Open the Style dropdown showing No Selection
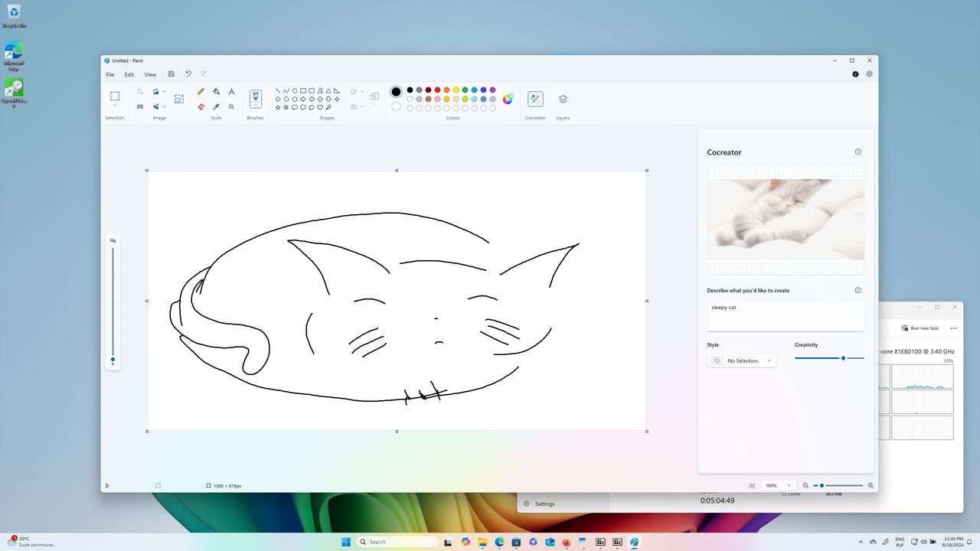The height and width of the screenshot is (551, 980). (x=741, y=360)
